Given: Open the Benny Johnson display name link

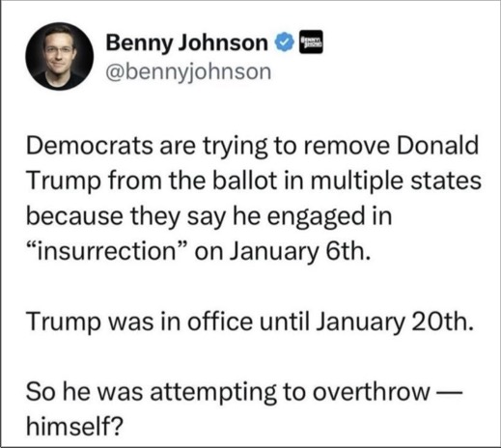Looking at the screenshot, I should [x=186, y=43].
